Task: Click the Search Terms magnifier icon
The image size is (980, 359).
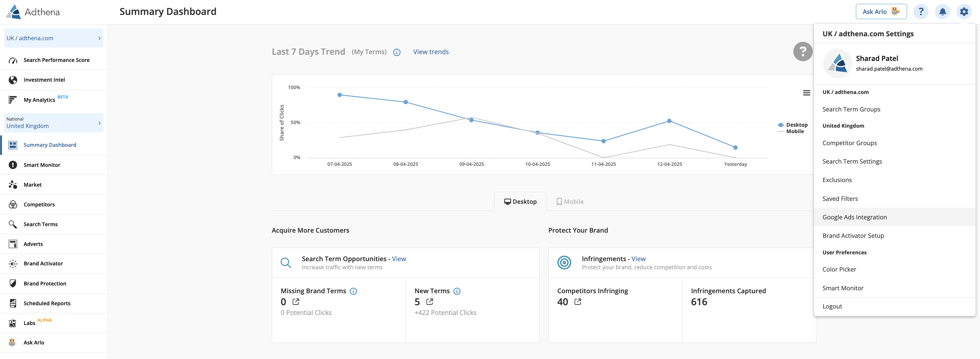Action: coord(13,224)
